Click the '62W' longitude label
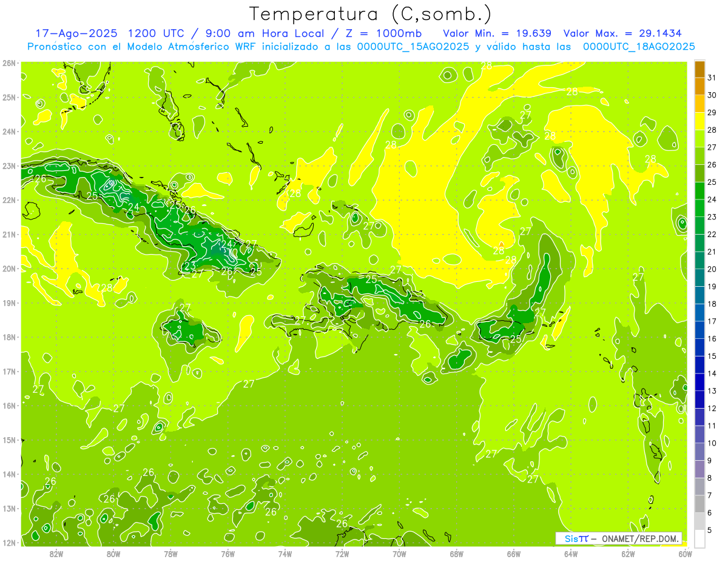This screenshot has width=728, height=562. (x=628, y=554)
